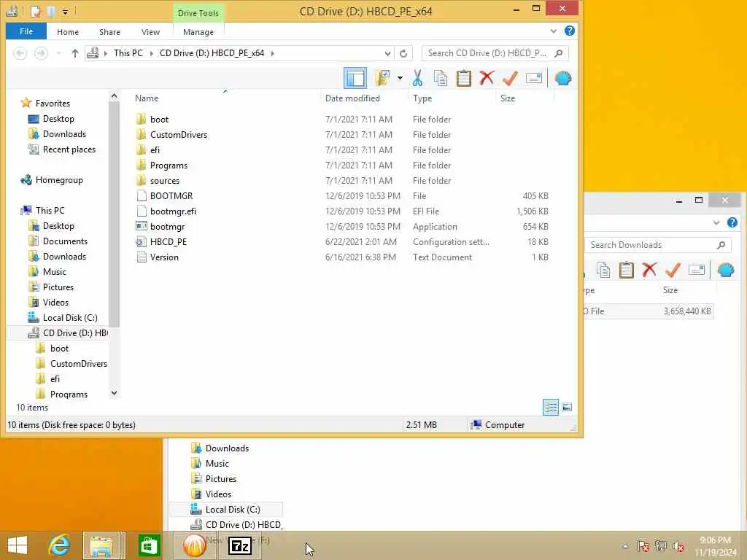Click red X Delete icon in Downloads window
This screenshot has height=560, width=747.
[x=649, y=270]
